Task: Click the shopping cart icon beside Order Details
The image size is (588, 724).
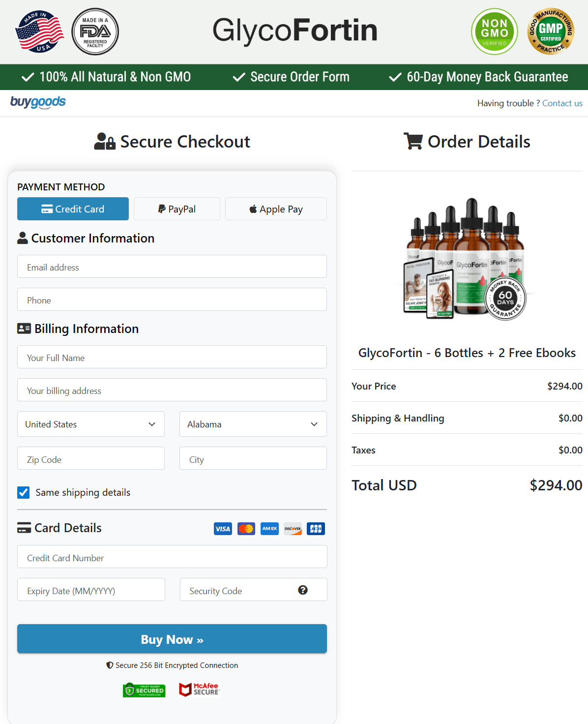Action: coord(413,141)
